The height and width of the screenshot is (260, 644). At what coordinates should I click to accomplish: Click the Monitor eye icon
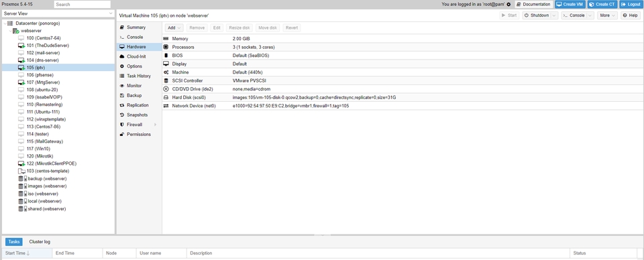click(122, 86)
